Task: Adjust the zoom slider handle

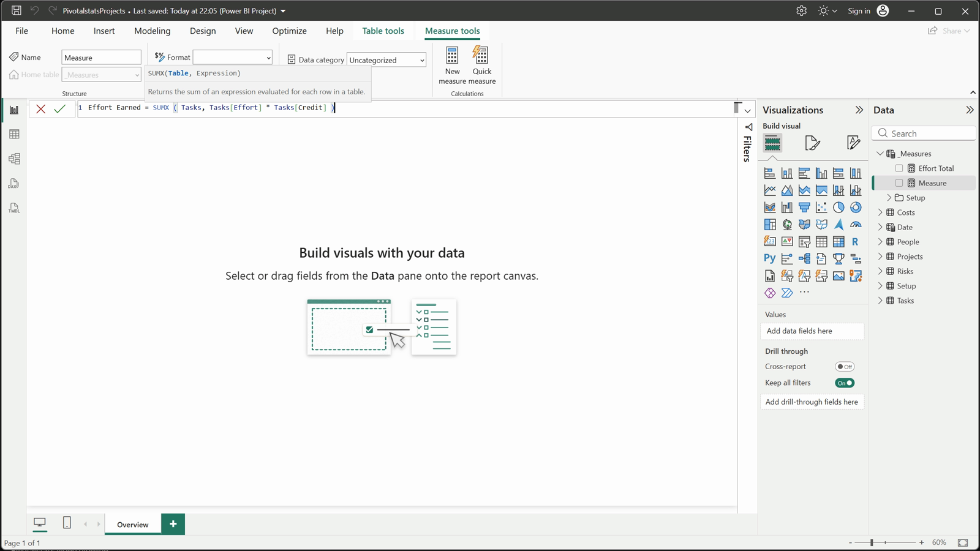Action: tap(872, 542)
